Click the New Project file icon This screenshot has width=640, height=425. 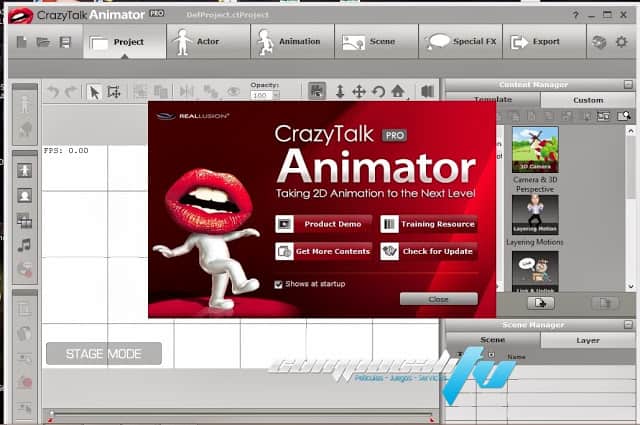[x=22, y=42]
